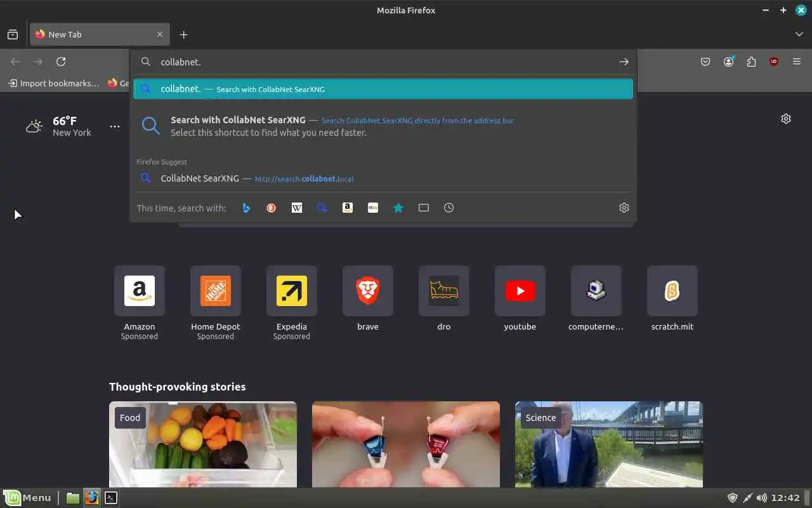This screenshot has height=508, width=812.
Task: Close the New Tab tab
Action: 160,34
